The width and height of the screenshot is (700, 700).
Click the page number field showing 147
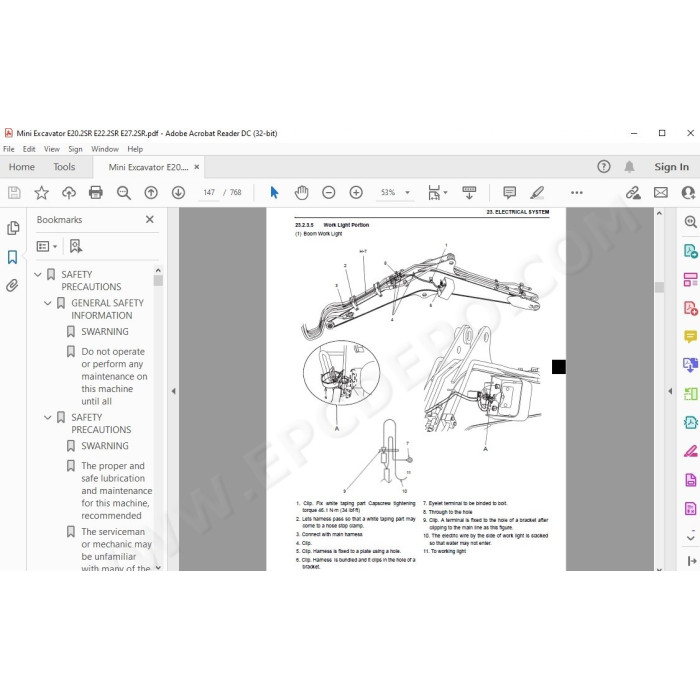pyautogui.click(x=209, y=192)
